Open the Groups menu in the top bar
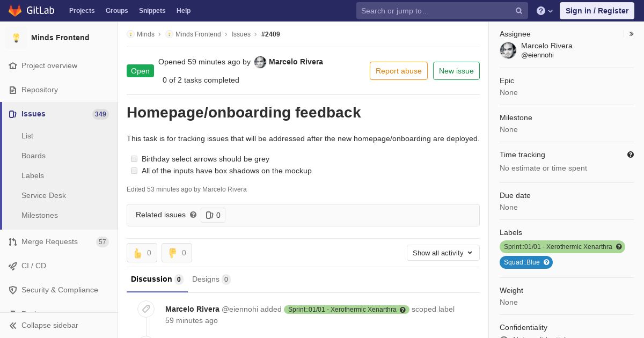This screenshot has height=338, width=644. click(116, 11)
